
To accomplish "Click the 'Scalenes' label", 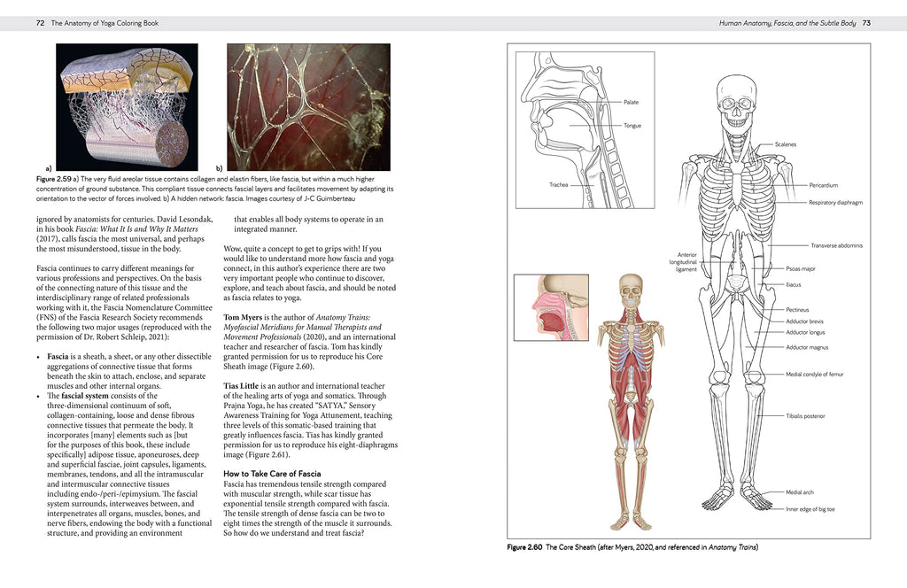I will [x=786, y=144].
